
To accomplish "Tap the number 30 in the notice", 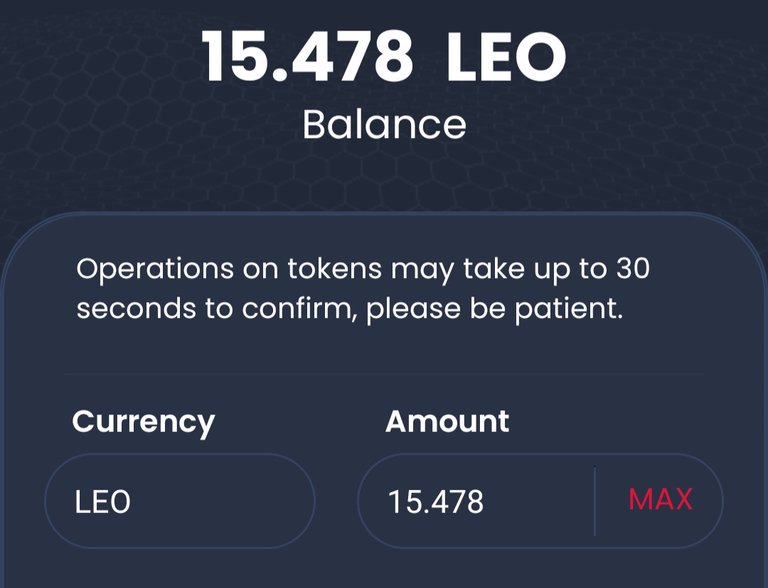I will (x=633, y=269).
